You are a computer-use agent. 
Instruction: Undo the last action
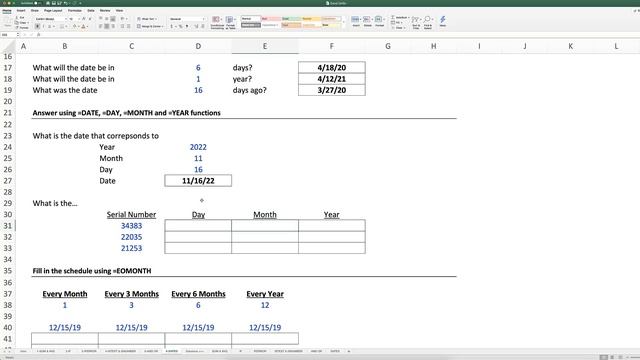pyautogui.click(x=66, y=3)
